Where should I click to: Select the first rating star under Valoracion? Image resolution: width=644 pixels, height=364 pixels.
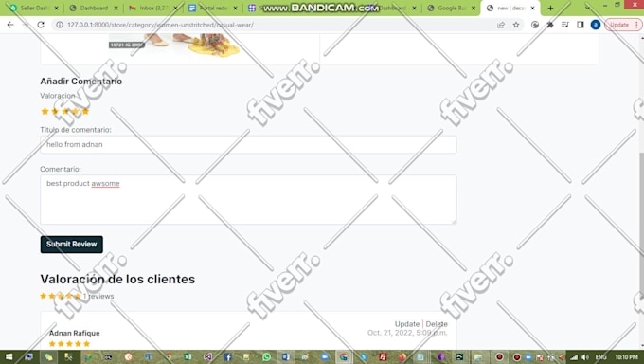click(45, 111)
